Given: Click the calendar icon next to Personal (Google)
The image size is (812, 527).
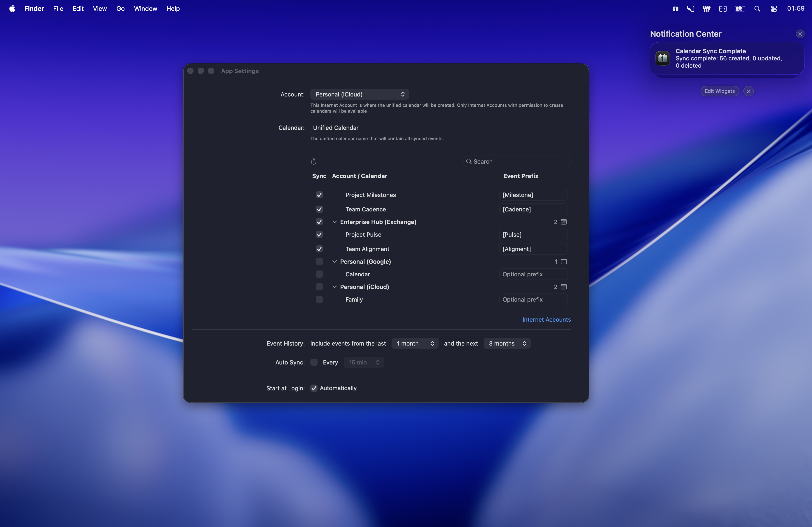Looking at the screenshot, I should pos(563,261).
